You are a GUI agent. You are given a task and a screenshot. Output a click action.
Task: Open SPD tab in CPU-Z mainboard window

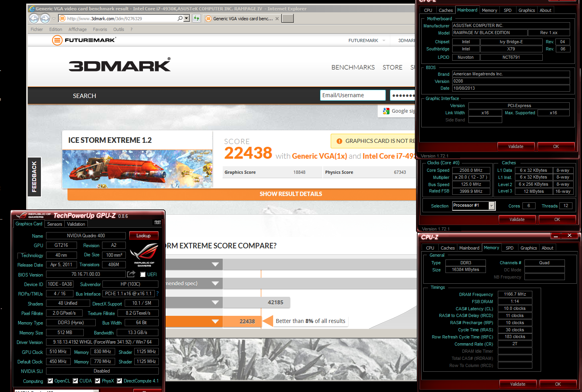point(508,10)
